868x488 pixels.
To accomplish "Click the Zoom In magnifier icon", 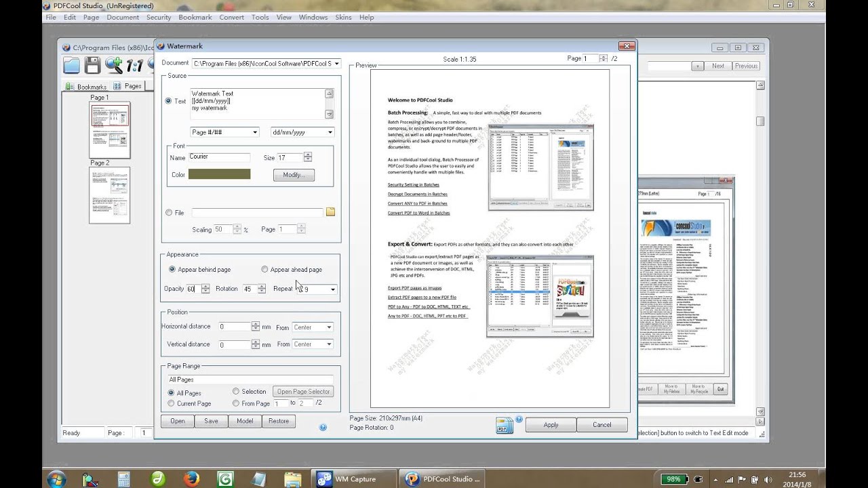I will pos(114,65).
